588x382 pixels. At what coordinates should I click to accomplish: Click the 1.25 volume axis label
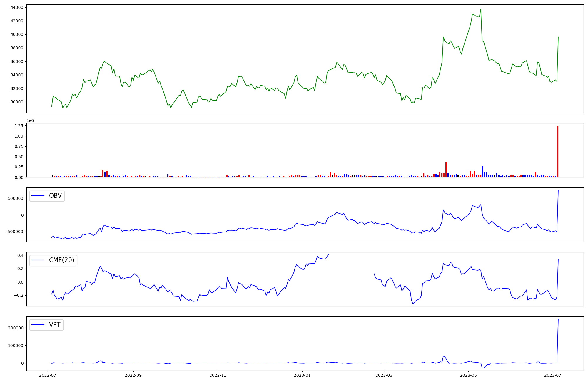point(19,126)
